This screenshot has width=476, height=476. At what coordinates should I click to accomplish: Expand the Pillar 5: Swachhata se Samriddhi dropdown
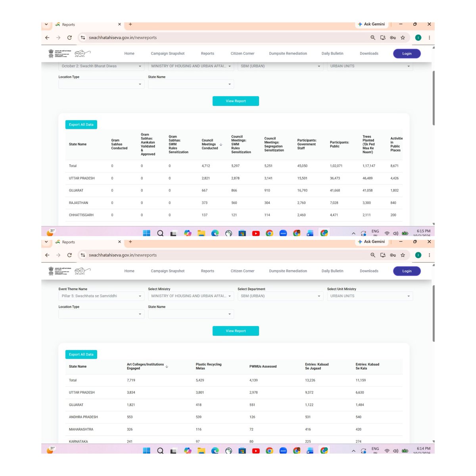pos(102,296)
